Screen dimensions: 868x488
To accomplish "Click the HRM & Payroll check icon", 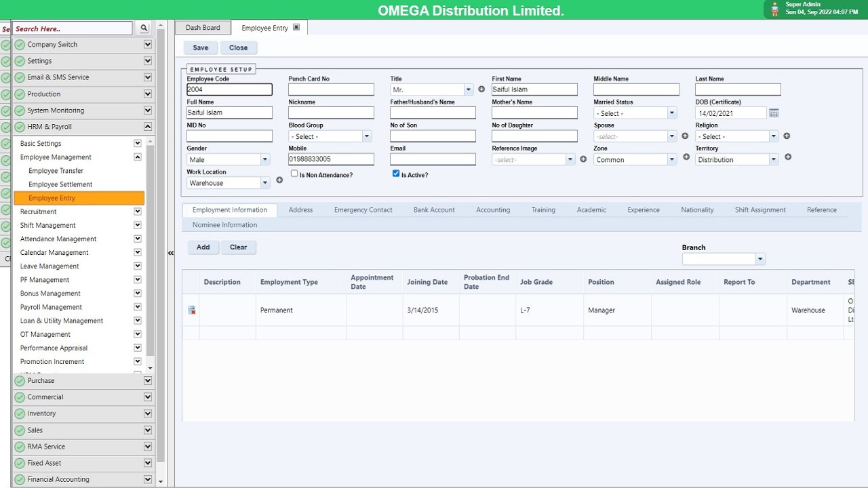I will pos(20,127).
